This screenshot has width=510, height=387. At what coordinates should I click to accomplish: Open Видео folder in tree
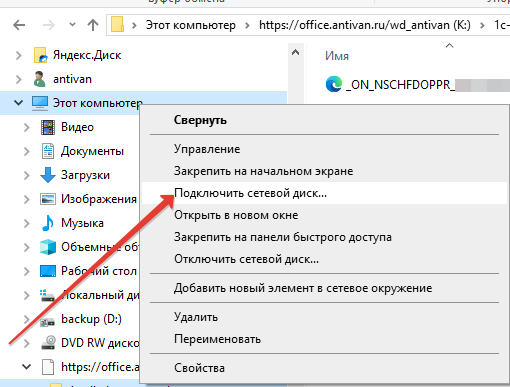click(x=77, y=127)
